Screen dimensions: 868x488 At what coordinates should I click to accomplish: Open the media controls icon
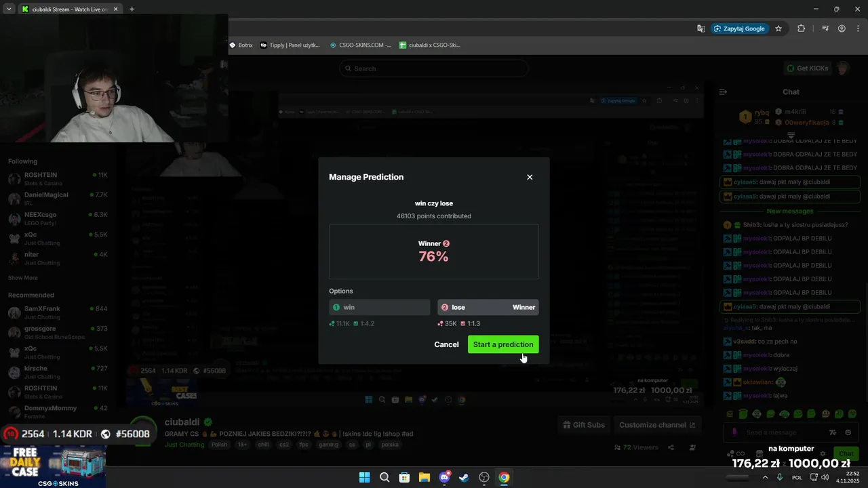[x=825, y=28]
